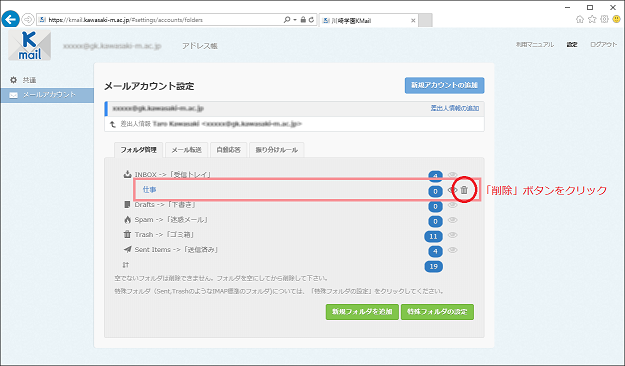The image size is (625, 366).
Task: Click the Trash folder bin icon
Action: [127, 234]
